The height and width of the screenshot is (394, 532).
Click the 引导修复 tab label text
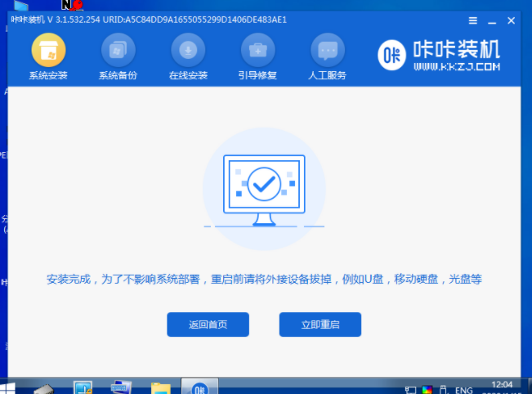257,76
